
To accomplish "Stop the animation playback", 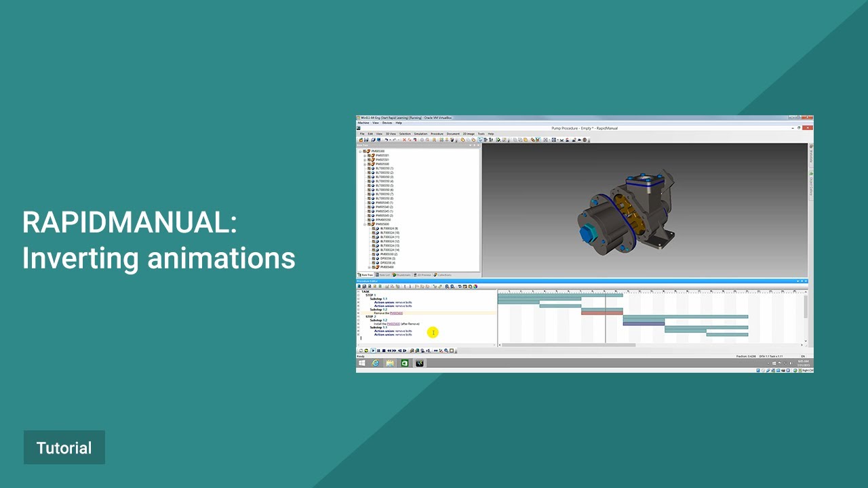I will point(384,350).
